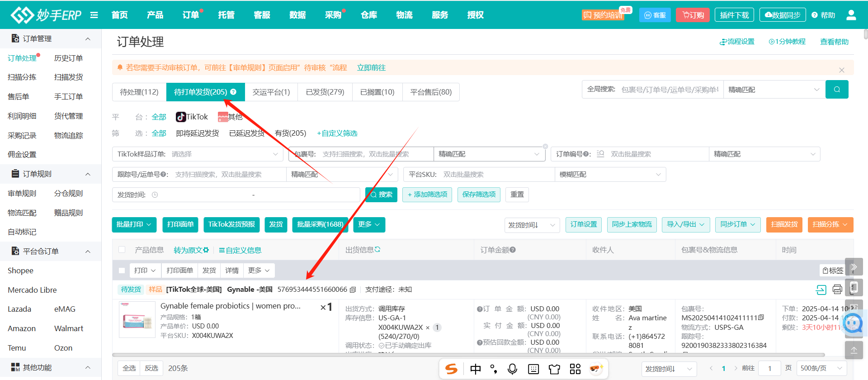Viewport: 868px width, 380px height.
Task: Open the 仓库 top menu
Action: [x=369, y=15]
